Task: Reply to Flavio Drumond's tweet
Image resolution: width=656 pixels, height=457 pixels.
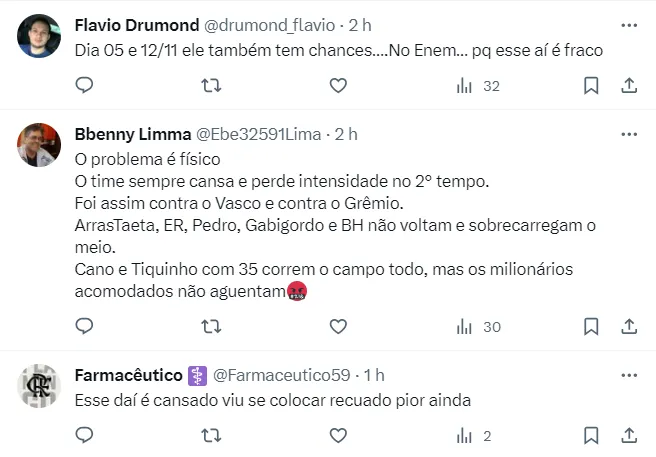Action: click(85, 86)
